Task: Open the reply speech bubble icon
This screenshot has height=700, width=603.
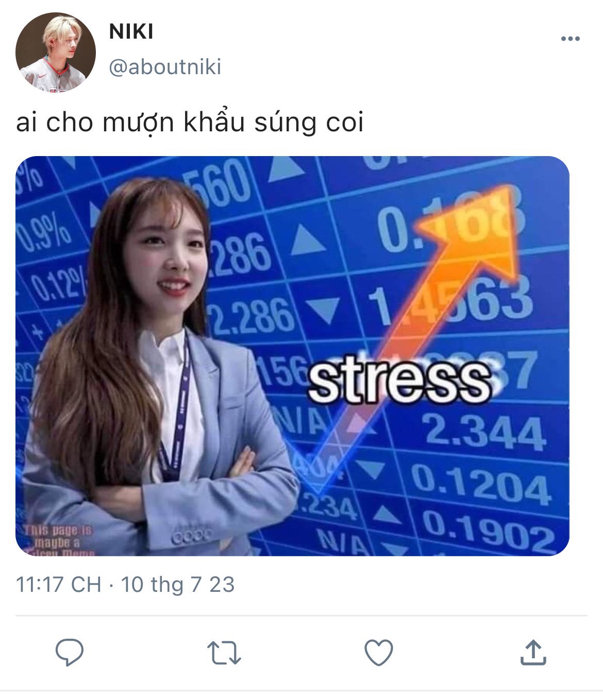Action: (70, 652)
